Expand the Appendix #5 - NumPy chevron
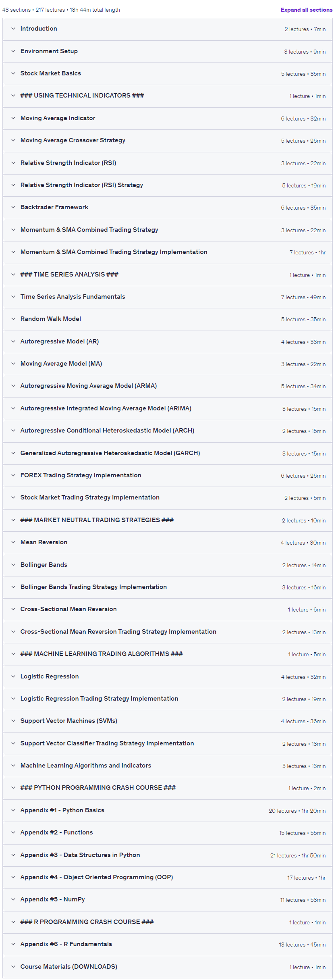 pos(13,899)
